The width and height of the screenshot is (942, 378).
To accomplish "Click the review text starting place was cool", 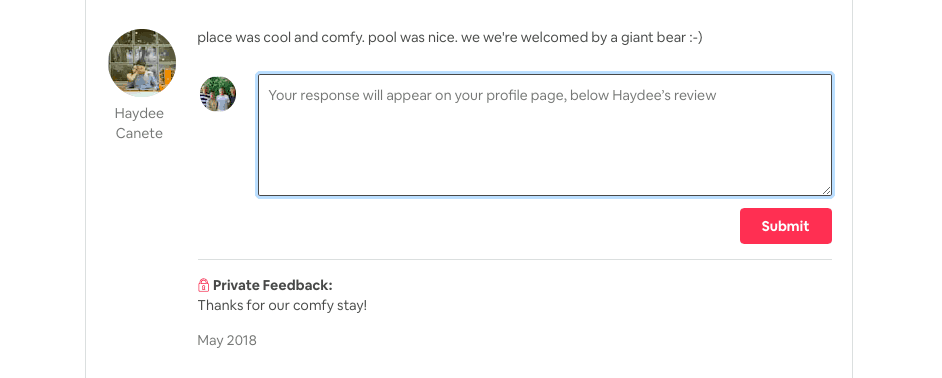I will pos(449,38).
